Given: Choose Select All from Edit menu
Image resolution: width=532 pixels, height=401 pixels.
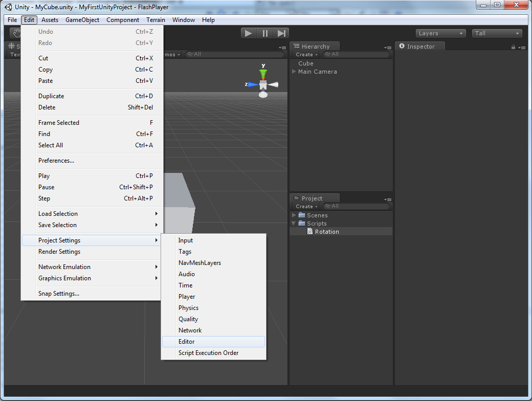Looking at the screenshot, I should pyautogui.click(x=93, y=145).
